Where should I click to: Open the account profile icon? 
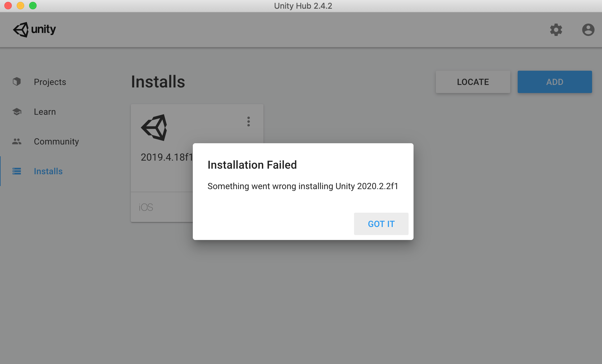588,30
